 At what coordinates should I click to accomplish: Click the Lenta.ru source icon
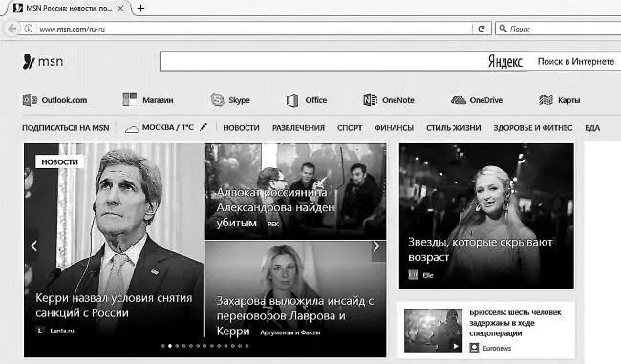(40, 330)
